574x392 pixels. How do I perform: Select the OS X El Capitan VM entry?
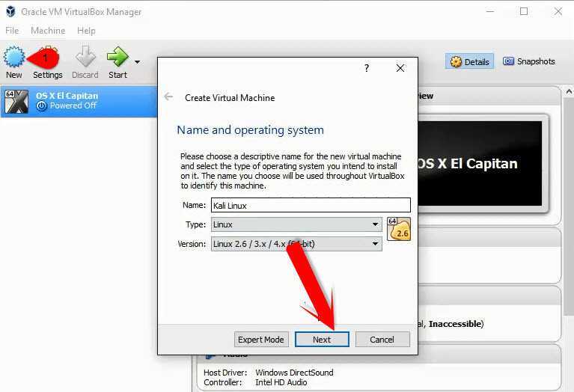point(79,101)
